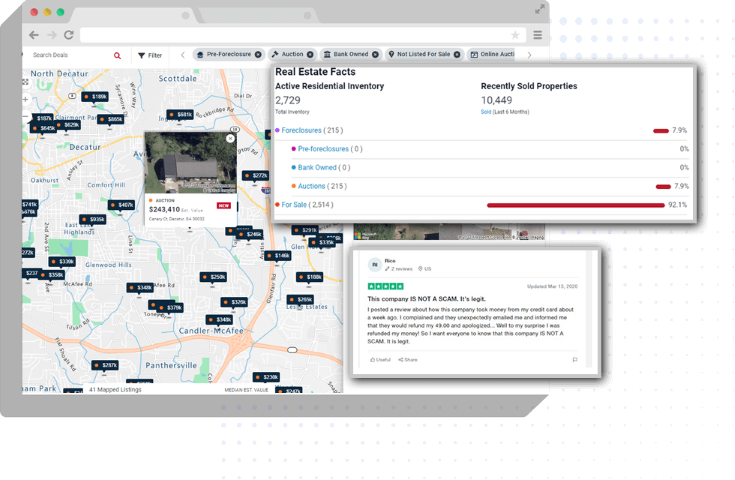Close the property popup card
Screen dimensions: 735x480
230,138
